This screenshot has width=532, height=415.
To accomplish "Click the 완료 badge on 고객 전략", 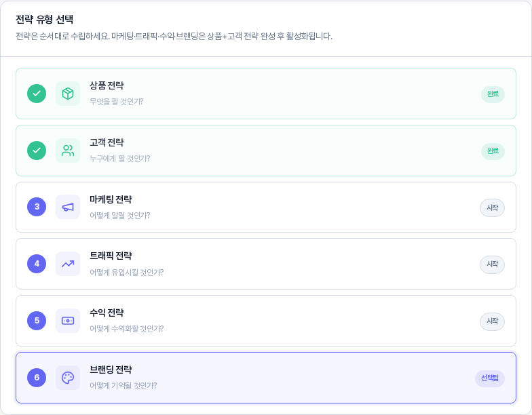I will [493, 151].
